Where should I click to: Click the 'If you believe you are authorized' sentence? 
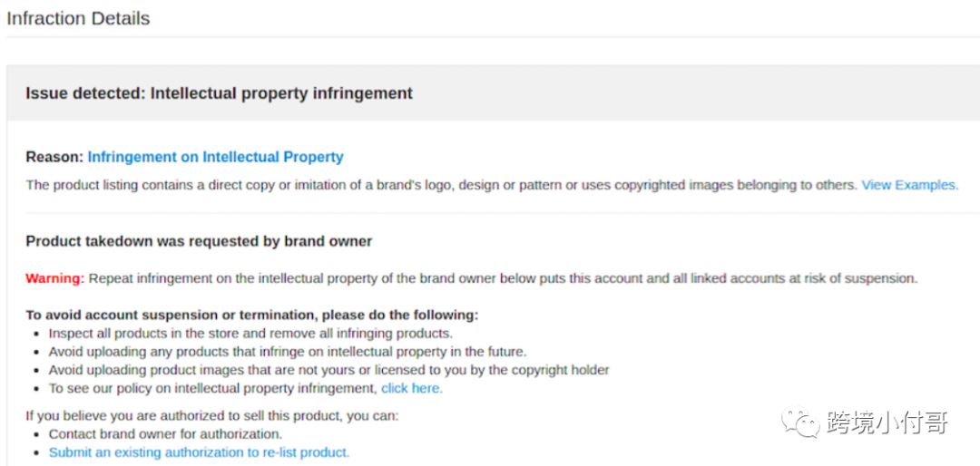tap(212, 416)
